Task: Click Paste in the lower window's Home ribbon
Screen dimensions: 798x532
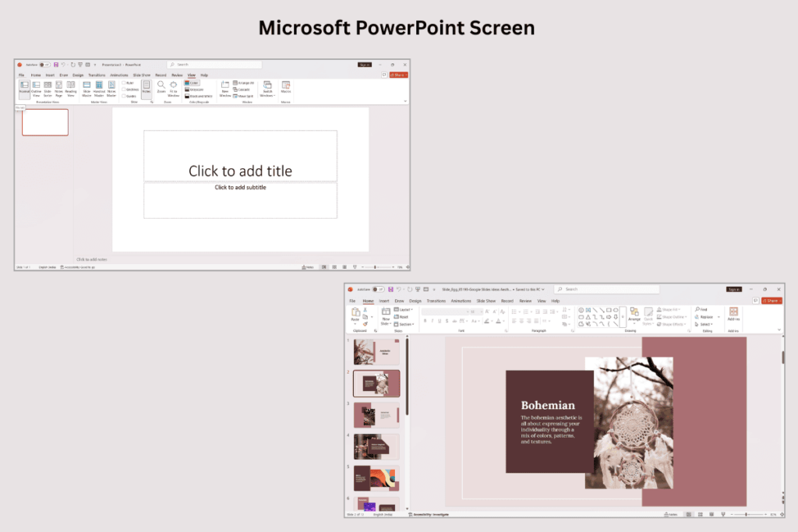Action: 355,315
